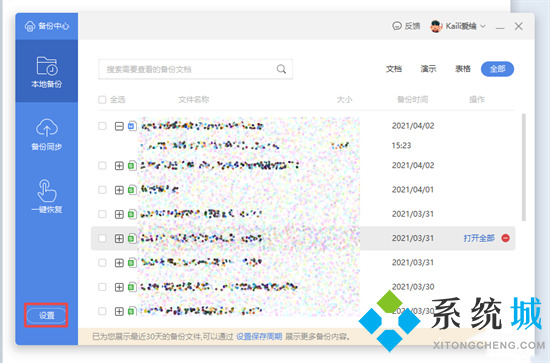Image resolution: width=550 pixels, height=363 pixels.
Task: Expand the first 2021/03/31 file group
Action: click(119, 214)
